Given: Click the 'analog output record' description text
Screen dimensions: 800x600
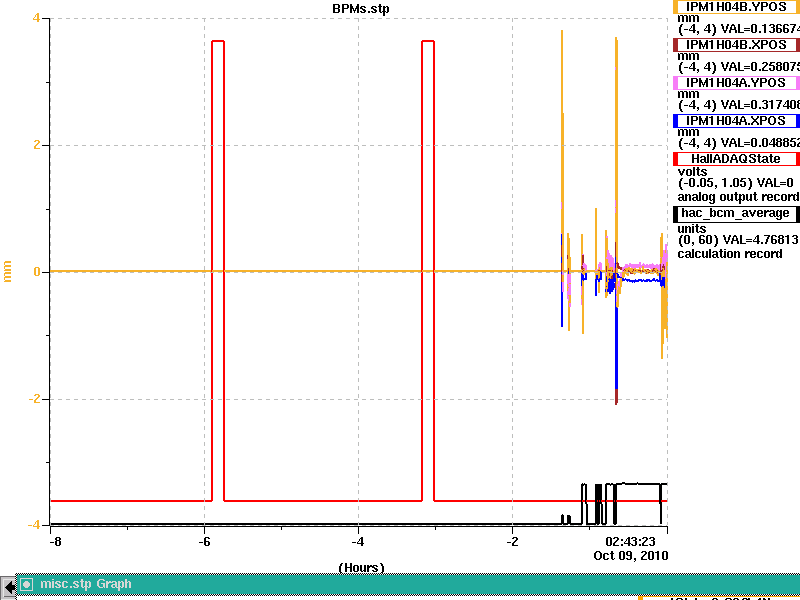Looking at the screenshot, I should [738, 197].
